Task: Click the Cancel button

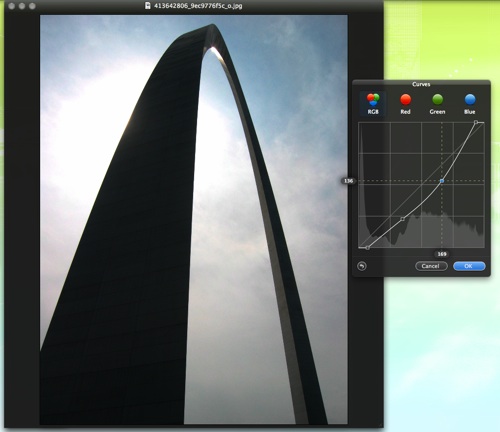Action: click(x=431, y=266)
